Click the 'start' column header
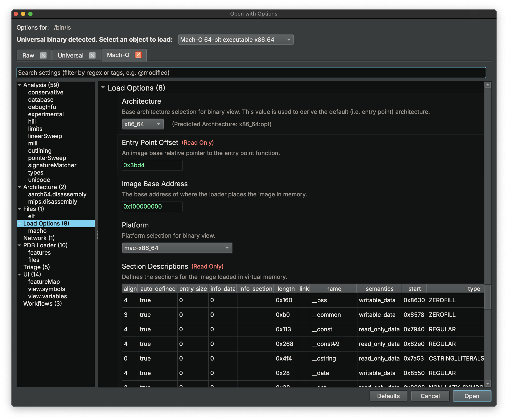The height and width of the screenshot is (420, 508). tap(415, 289)
